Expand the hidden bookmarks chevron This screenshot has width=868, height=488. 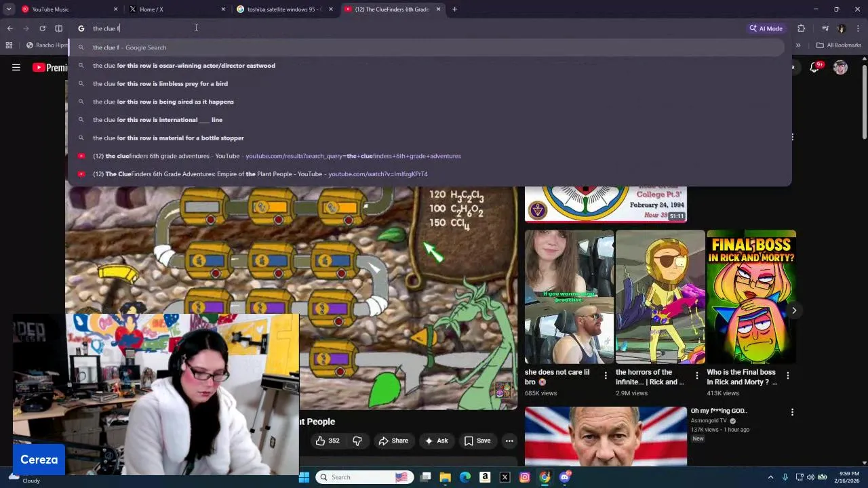tap(798, 45)
